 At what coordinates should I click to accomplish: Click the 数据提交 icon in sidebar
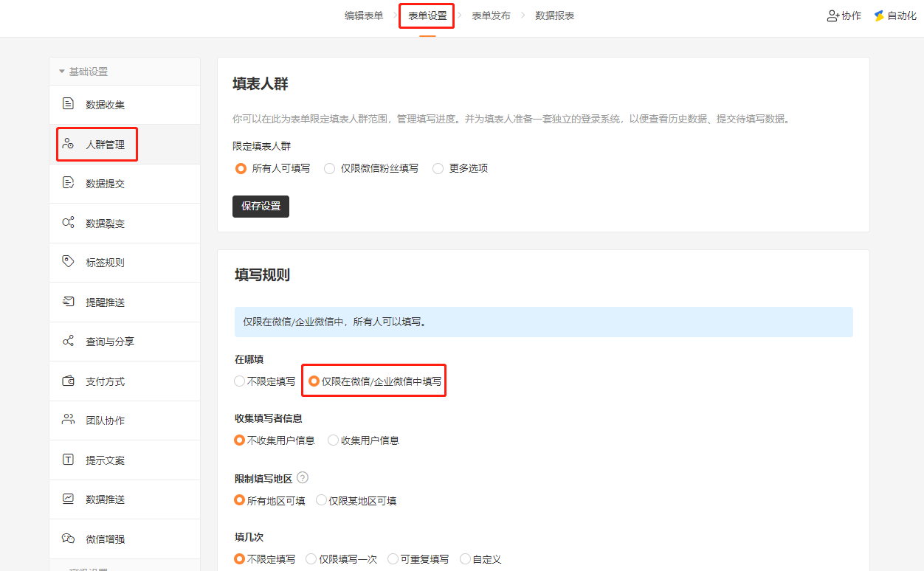click(x=68, y=183)
